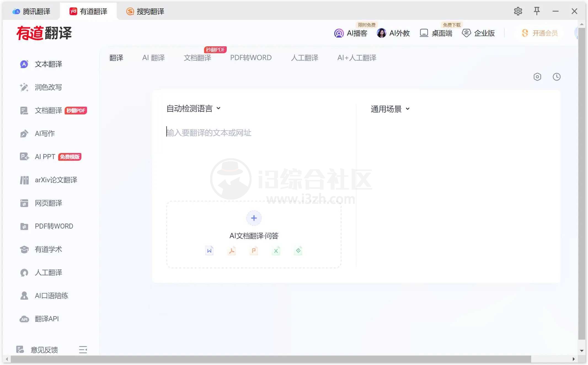Screen dimensions: 588x365
Task: Select the green image file type icon
Action: tap(298, 251)
